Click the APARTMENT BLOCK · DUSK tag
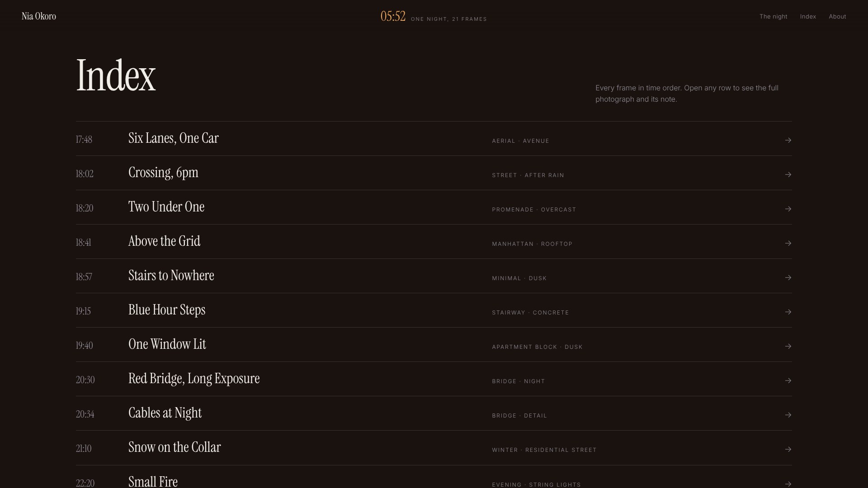 (x=537, y=347)
